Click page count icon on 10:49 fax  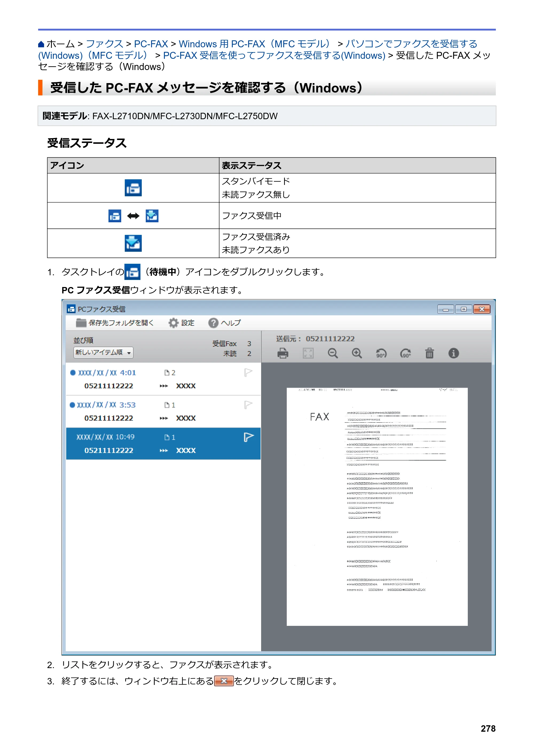click(x=167, y=437)
